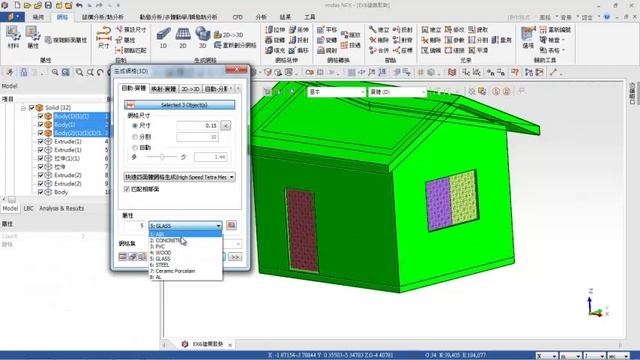Viewport: 640px width, 360px height.
Task: Click the 拉伸 ribbon button in 網格延伸 group
Action: [275, 30]
